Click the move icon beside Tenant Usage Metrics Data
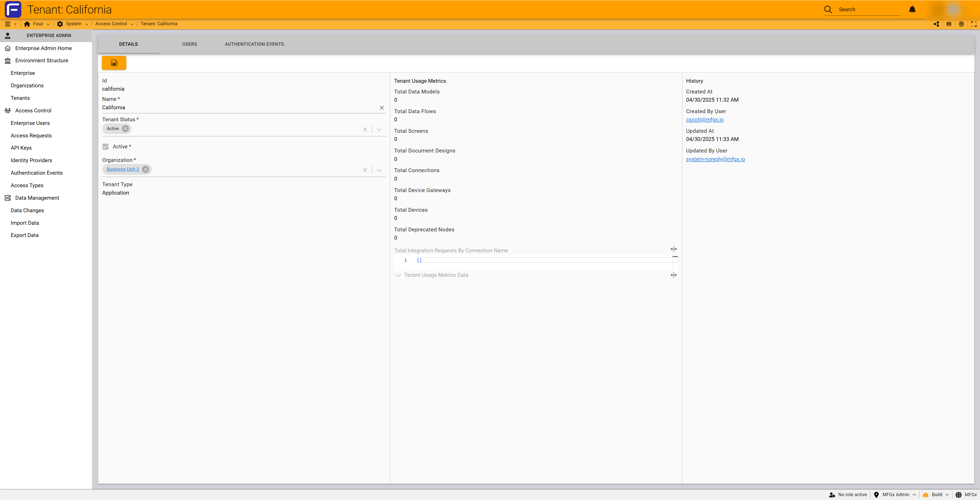The image size is (980, 500). (673, 275)
